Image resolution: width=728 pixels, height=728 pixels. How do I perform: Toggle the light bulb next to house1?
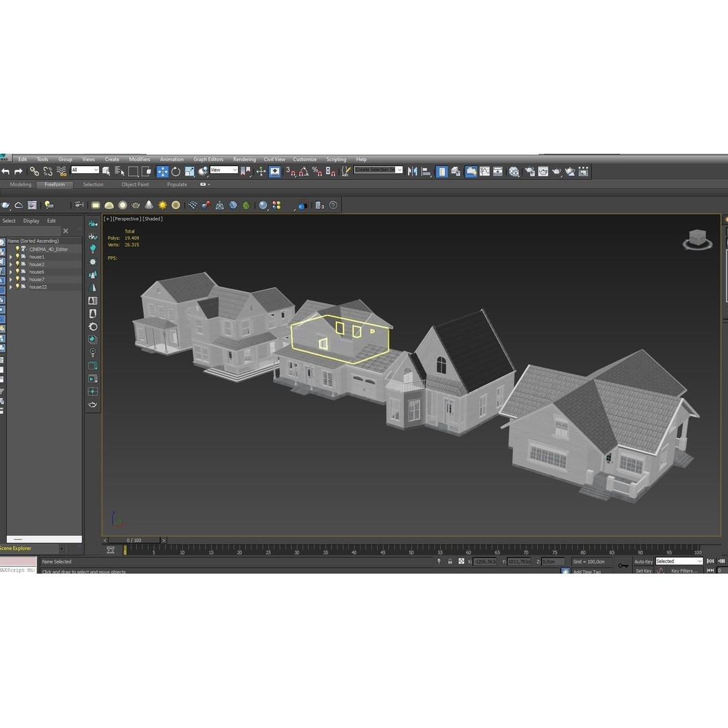coord(18,256)
